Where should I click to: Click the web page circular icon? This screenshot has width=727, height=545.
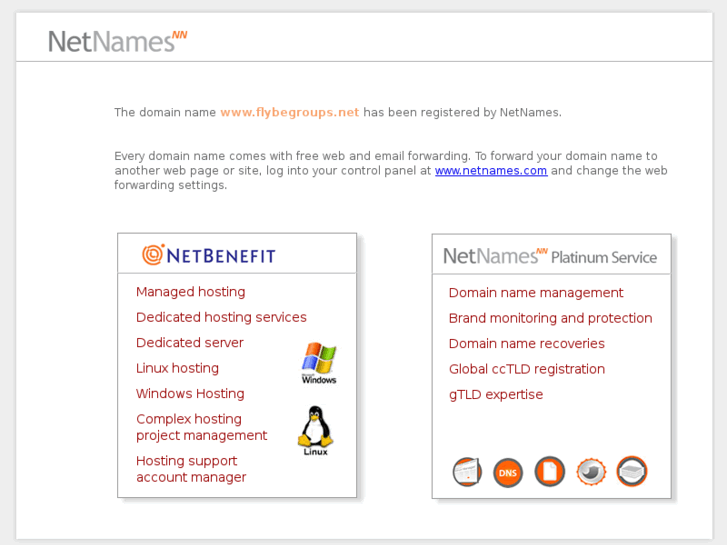click(467, 472)
